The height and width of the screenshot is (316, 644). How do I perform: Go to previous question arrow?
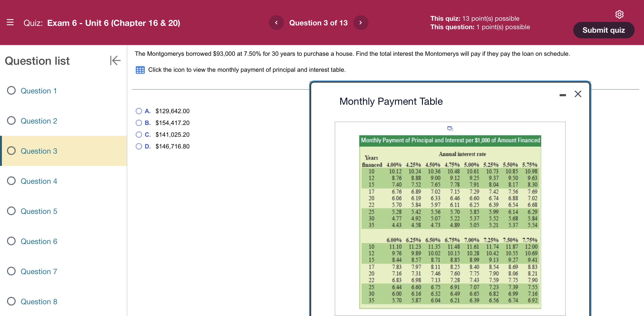point(276,23)
